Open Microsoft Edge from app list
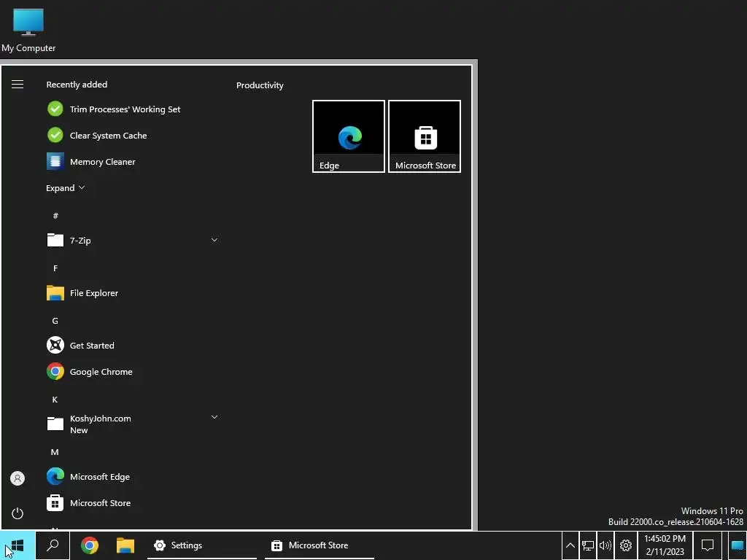Screen dimensions: 747x560 [x=133, y=477]
